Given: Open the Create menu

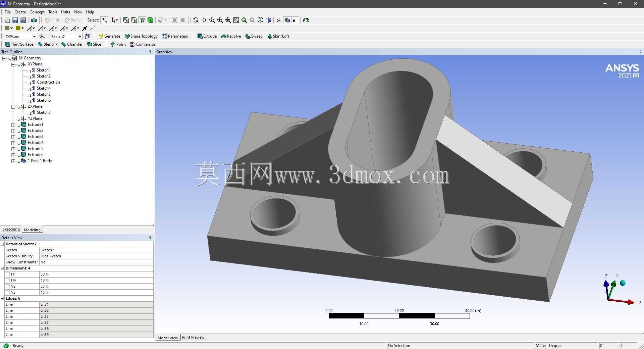Looking at the screenshot, I should tap(20, 12).
